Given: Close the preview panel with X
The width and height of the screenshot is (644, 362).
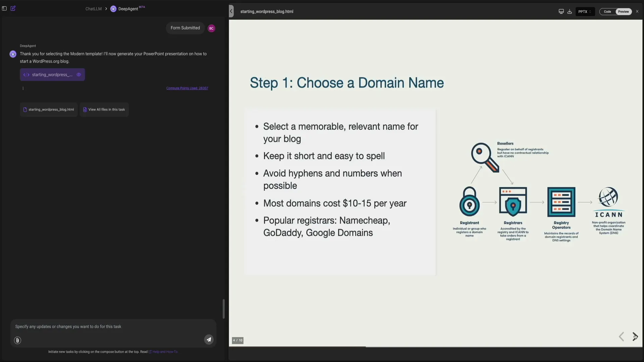Looking at the screenshot, I should point(637,11).
